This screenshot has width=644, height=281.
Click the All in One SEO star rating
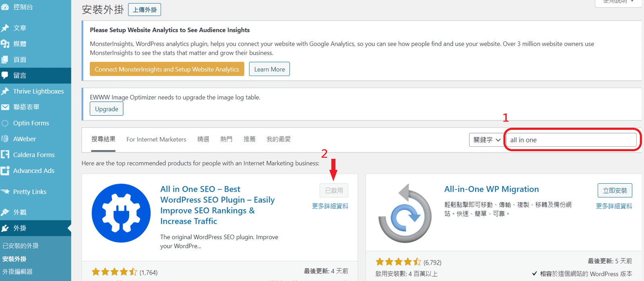point(114,272)
